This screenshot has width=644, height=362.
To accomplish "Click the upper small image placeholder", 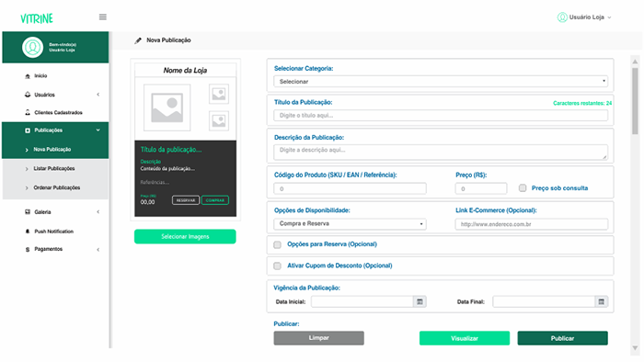I will click(219, 94).
